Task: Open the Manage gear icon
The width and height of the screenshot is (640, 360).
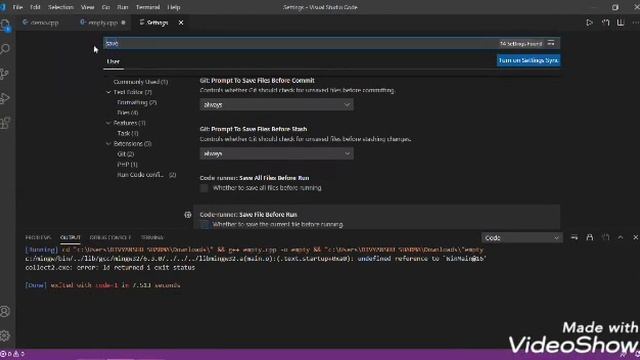Action: pos(5,336)
